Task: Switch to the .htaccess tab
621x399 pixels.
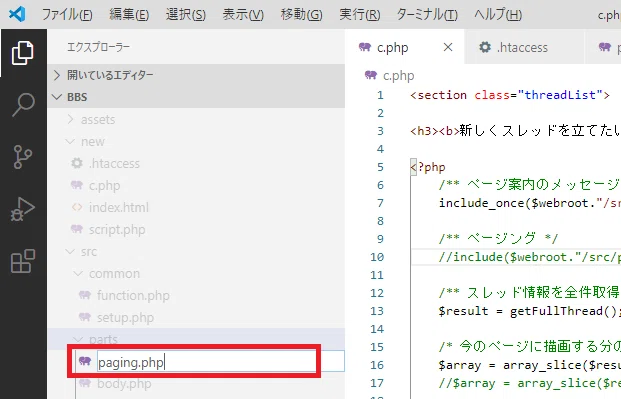Action: (x=523, y=47)
